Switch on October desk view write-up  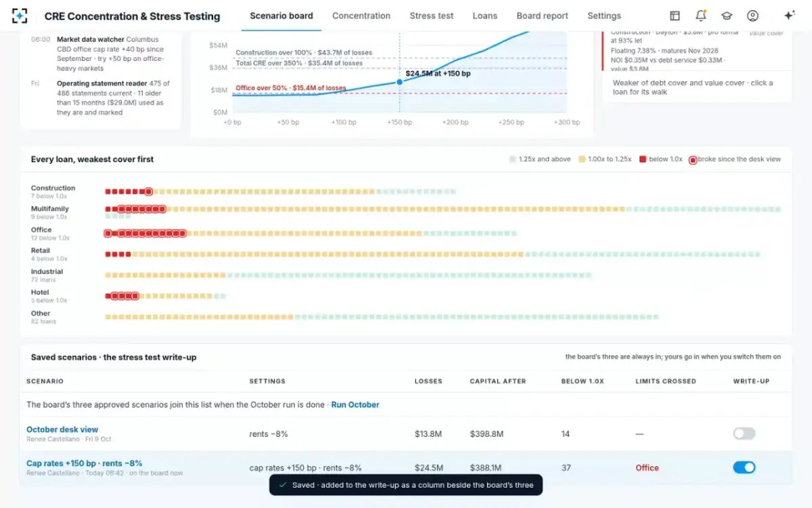pos(744,433)
